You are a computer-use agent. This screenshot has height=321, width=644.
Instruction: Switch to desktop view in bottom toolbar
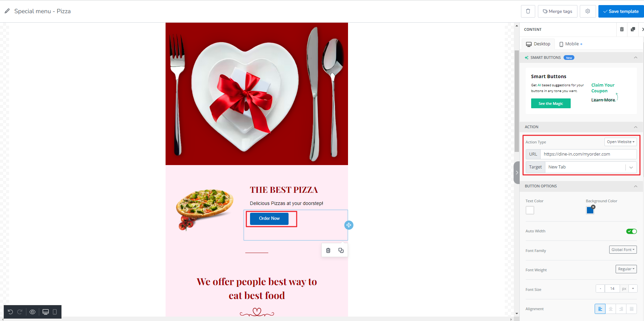click(x=46, y=312)
